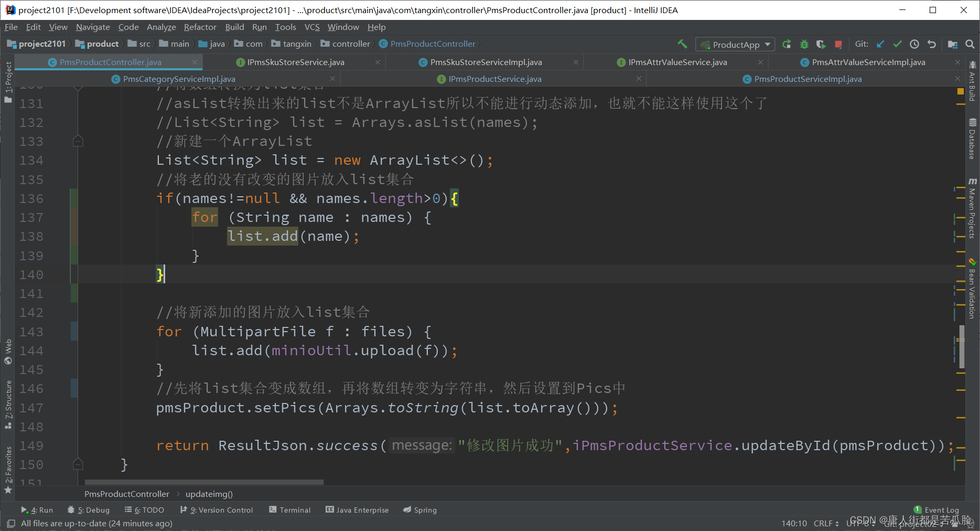
Task: Switch to PmsCategoryServiceImpl.java tab
Action: pyautogui.click(x=179, y=79)
